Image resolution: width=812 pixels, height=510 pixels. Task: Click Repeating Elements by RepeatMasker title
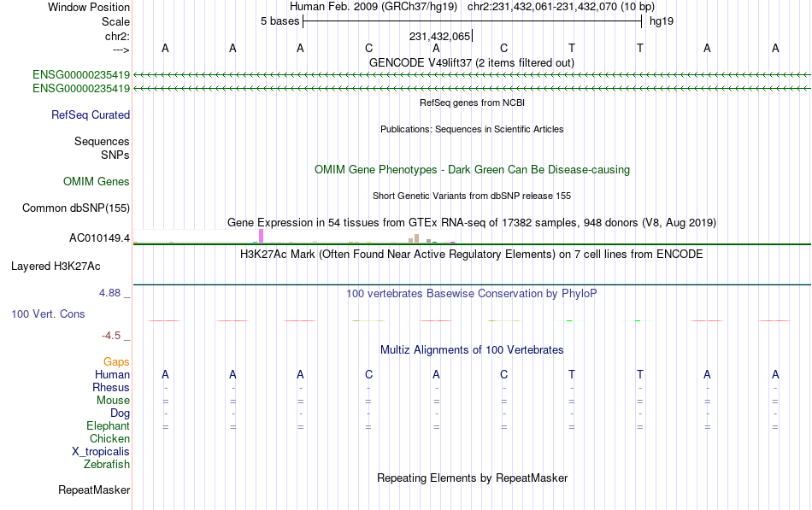[473, 478]
